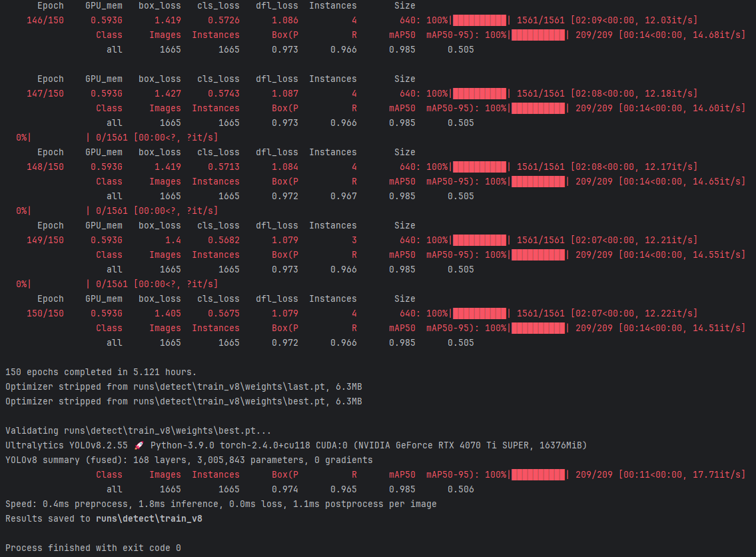Click box_loss value '1.4' of epoch 149

click(x=173, y=240)
